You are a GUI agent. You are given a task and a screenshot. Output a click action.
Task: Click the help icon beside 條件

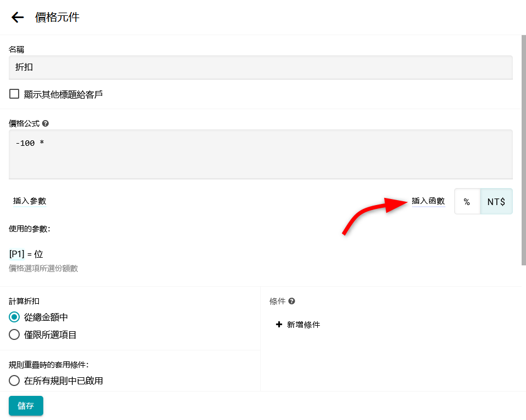click(292, 301)
